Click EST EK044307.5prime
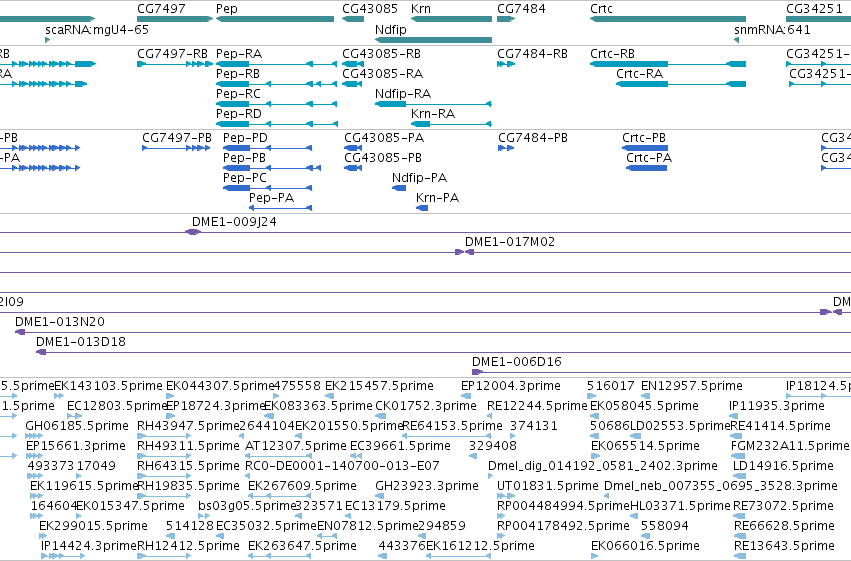The image size is (851, 561). (220, 386)
